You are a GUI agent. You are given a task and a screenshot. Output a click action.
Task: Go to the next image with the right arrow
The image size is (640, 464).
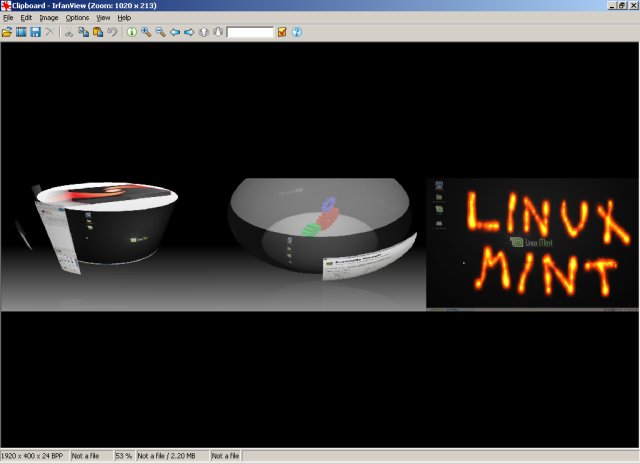coord(189,32)
